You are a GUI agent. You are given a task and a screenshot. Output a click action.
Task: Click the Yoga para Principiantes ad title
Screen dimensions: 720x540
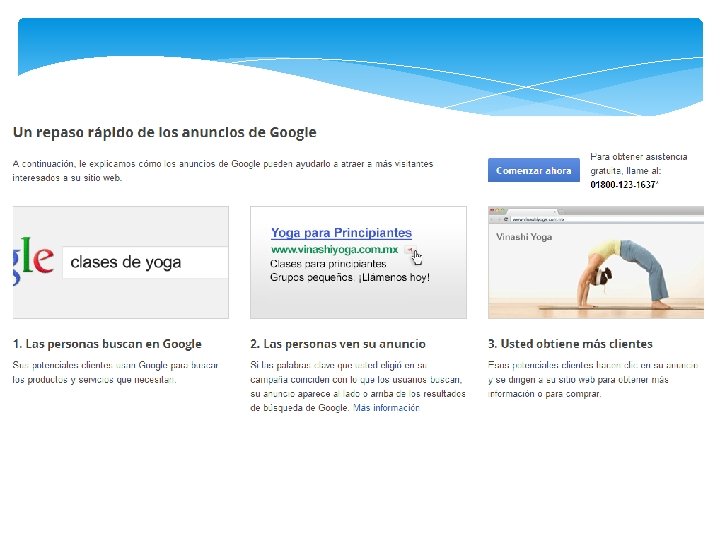(x=341, y=233)
